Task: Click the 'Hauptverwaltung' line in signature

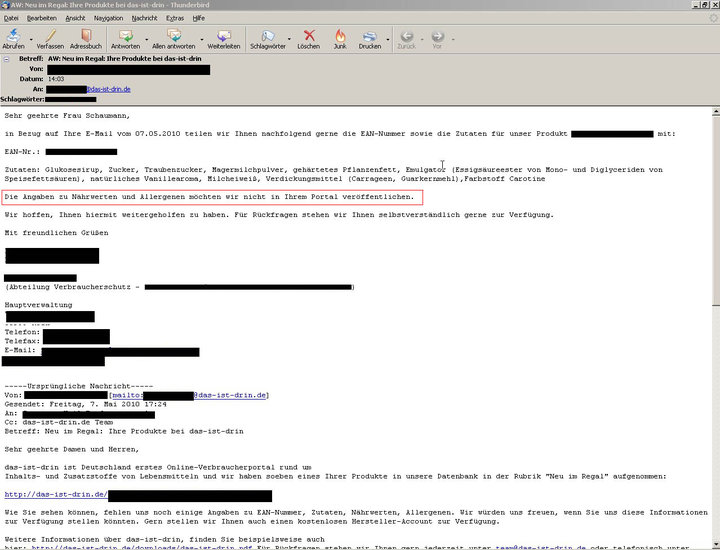Action: [39, 305]
